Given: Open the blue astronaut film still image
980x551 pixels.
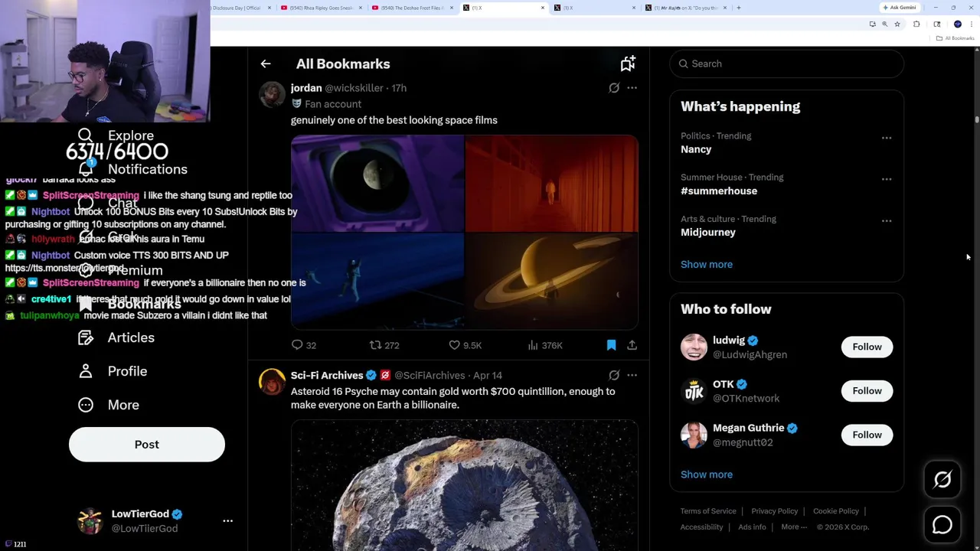Looking at the screenshot, I should tap(377, 281).
